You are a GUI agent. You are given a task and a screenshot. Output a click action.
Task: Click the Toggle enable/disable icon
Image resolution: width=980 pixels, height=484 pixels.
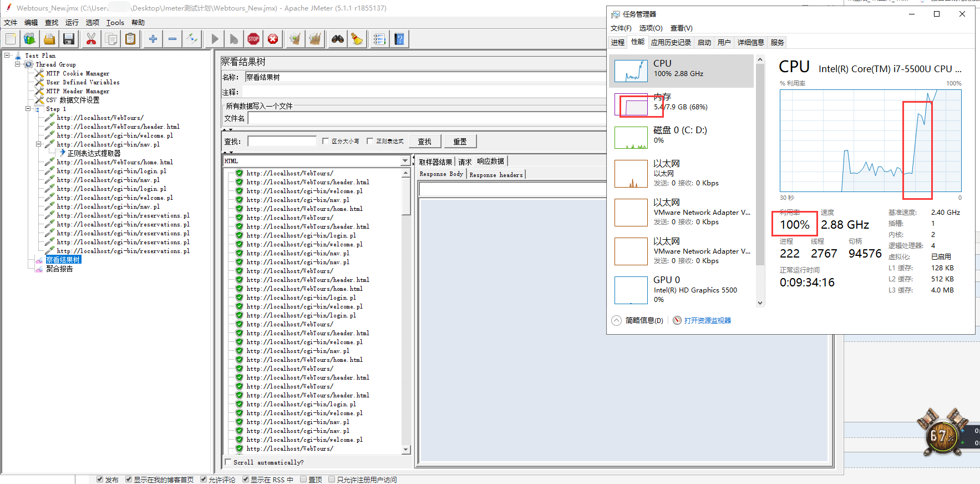192,39
